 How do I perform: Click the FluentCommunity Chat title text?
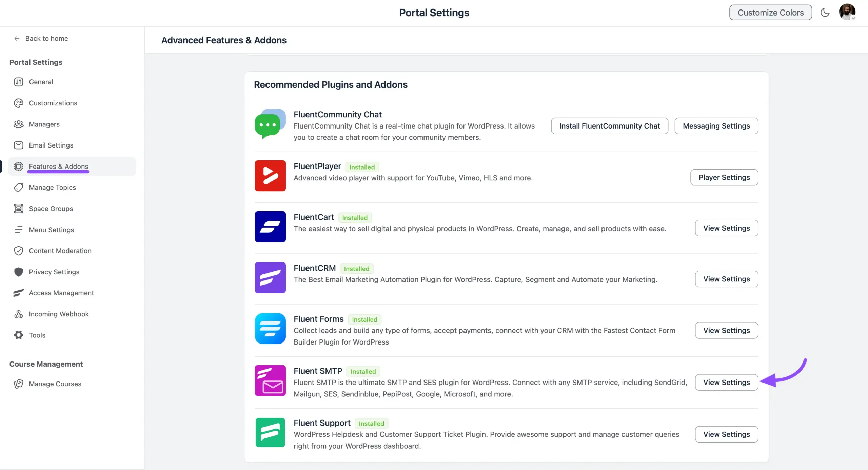point(337,115)
